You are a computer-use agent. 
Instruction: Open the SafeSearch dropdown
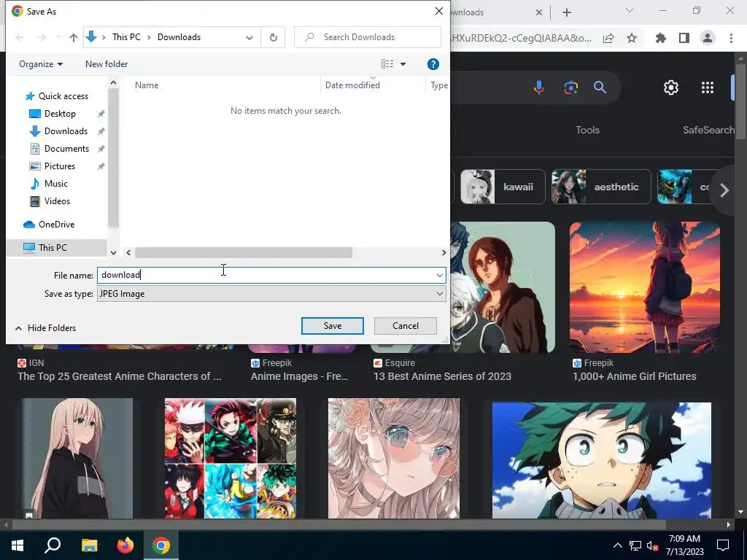coord(708,130)
